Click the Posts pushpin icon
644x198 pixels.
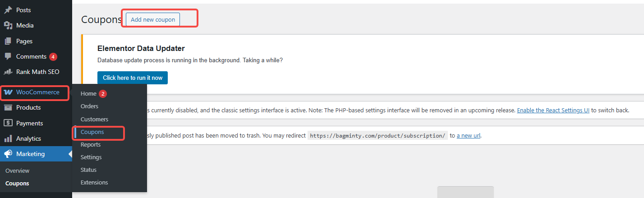(8, 10)
